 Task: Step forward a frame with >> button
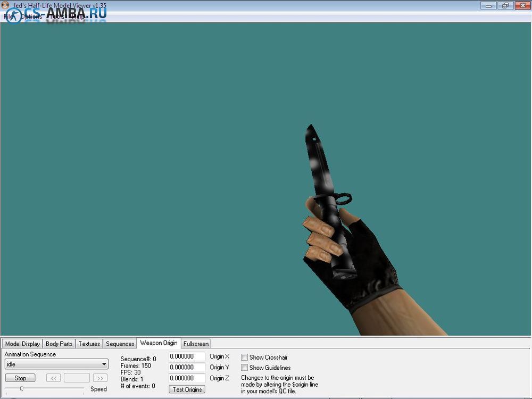(100, 378)
